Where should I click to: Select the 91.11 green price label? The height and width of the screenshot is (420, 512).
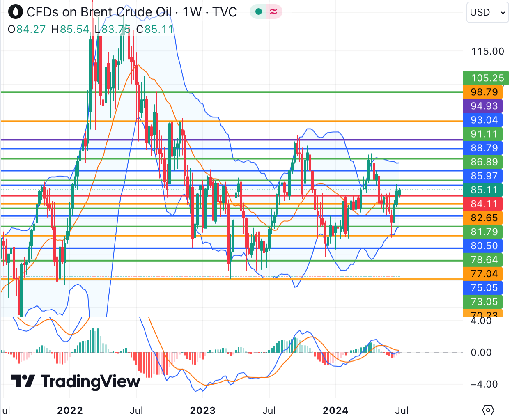(483, 134)
